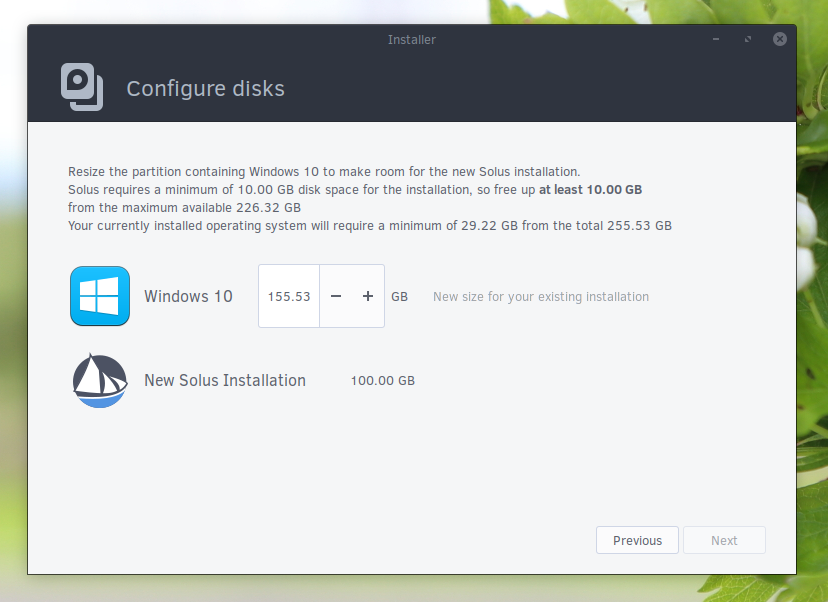
Task: Close the Installer window
Action: pos(780,39)
